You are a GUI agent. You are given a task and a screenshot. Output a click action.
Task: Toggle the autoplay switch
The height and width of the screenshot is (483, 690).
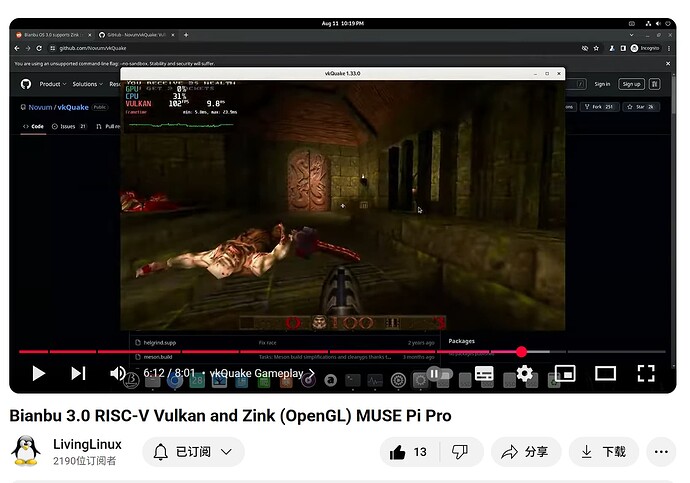pyautogui.click(x=436, y=373)
